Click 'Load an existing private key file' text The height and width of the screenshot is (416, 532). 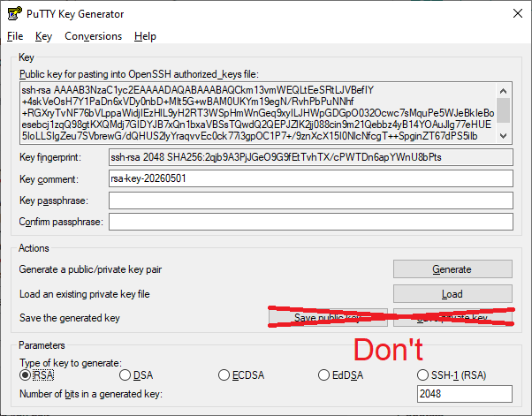point(85,293)
